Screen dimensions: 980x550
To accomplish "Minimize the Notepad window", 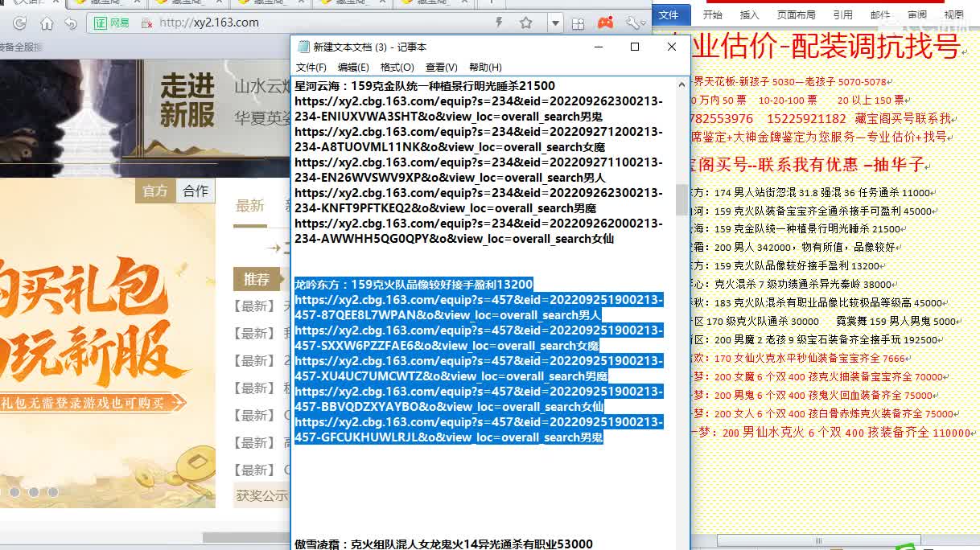I will point(599,47).
